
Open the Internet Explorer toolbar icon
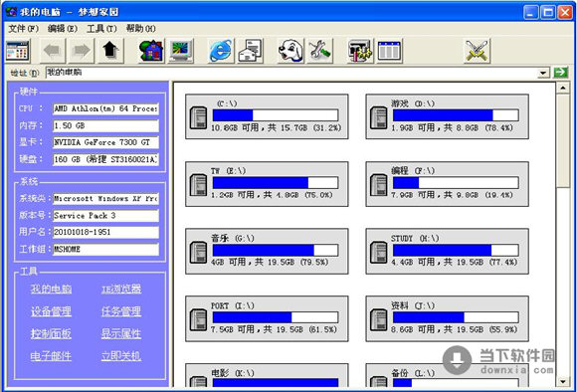(221, 51)
